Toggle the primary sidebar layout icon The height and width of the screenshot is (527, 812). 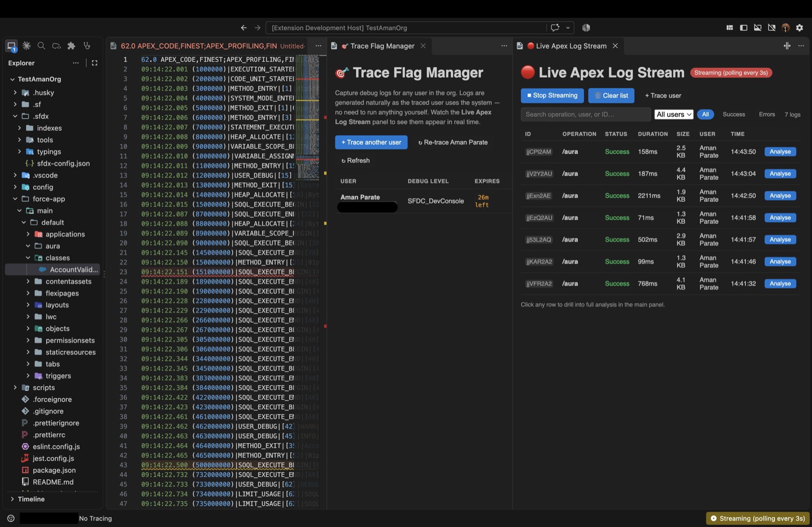point(744,28)
